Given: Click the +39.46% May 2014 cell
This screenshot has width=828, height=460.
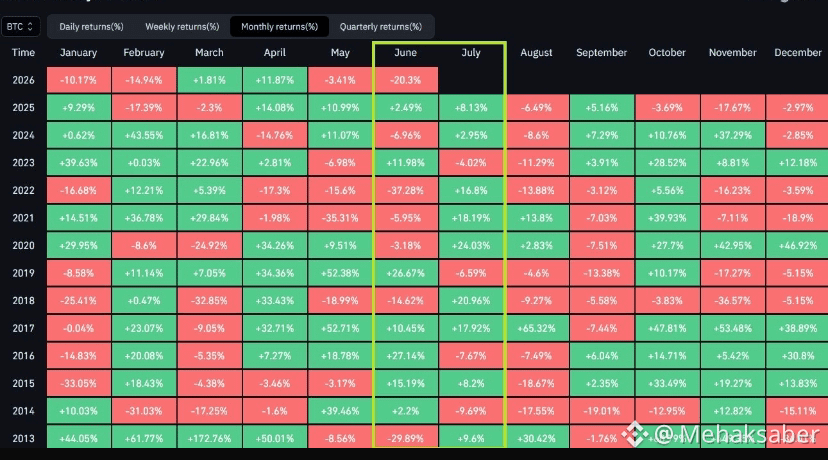Looking at the screenshot, I should [x=340, y=411].
